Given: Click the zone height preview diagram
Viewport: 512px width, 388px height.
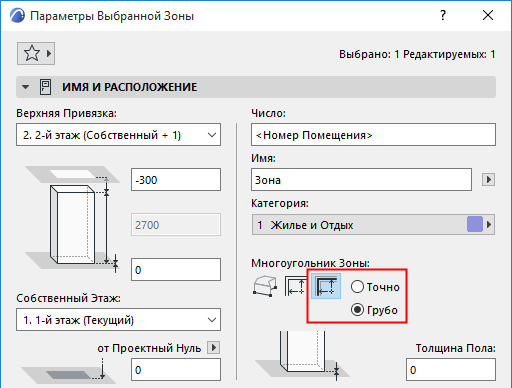Looking at the screenshot, I should (x=73, y=220).
